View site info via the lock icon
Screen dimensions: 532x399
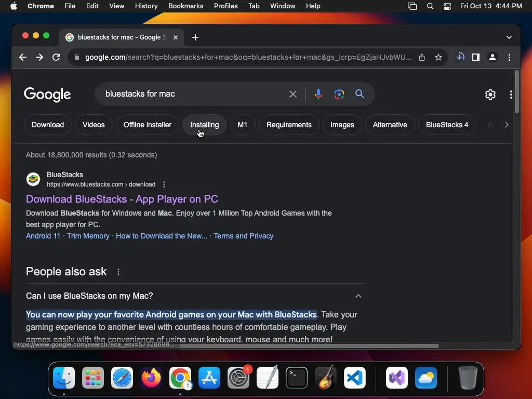77,57
